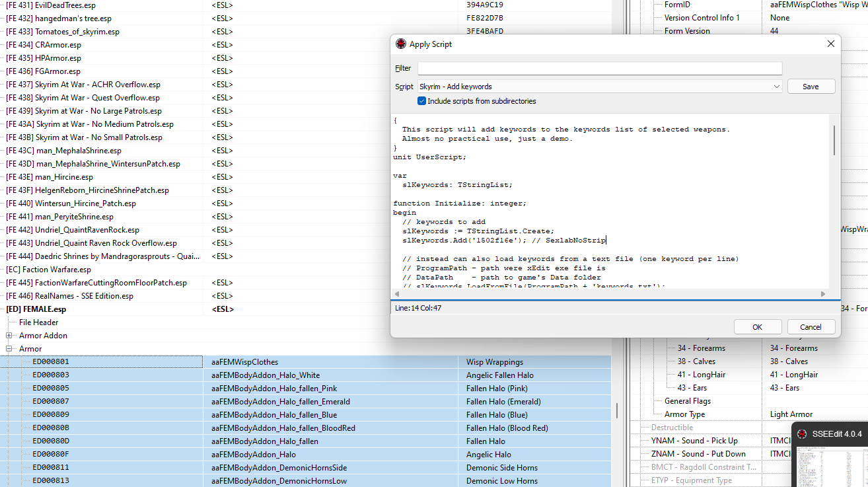Close the Apply Script dialog
Image resolution: width=868 pixels, height=487 pixels.
pyautogui.click(x=831, y=44)
